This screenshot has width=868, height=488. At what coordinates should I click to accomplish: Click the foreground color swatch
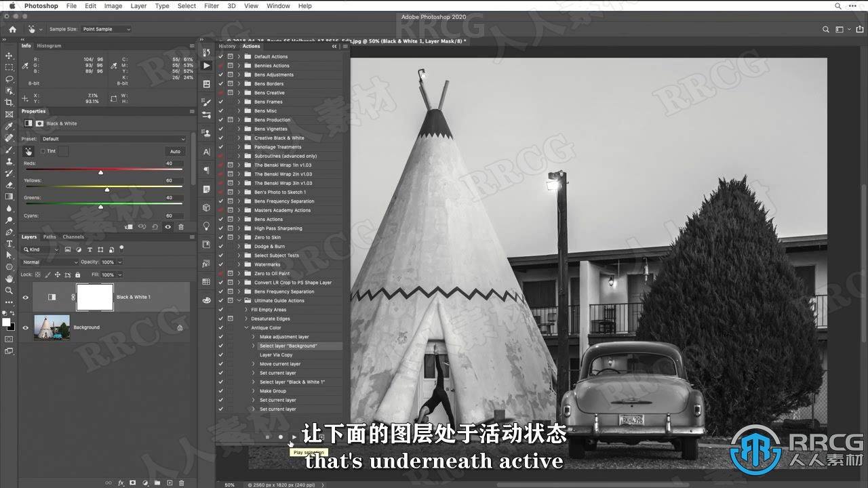click(6, 322)
